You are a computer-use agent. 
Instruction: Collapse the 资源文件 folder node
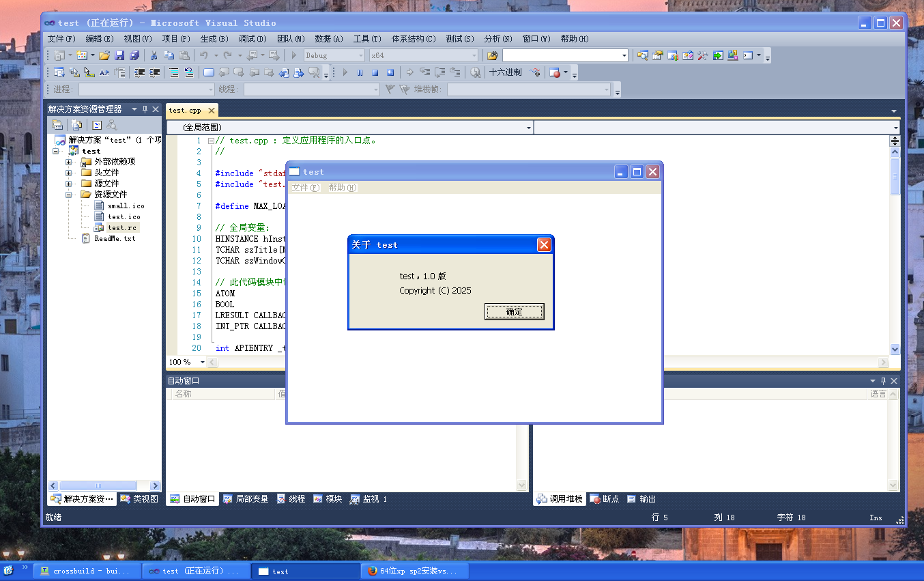click(69, 195)
